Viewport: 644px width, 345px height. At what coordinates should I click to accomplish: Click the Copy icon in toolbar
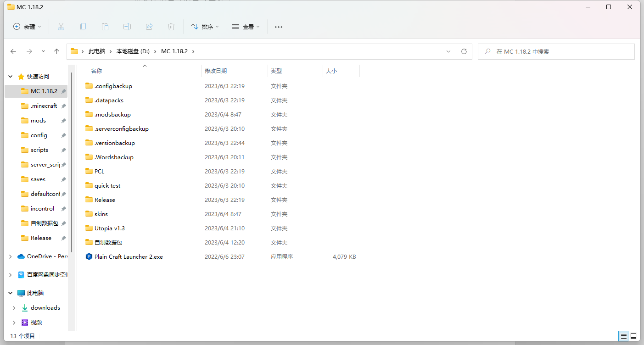(83, 27)
